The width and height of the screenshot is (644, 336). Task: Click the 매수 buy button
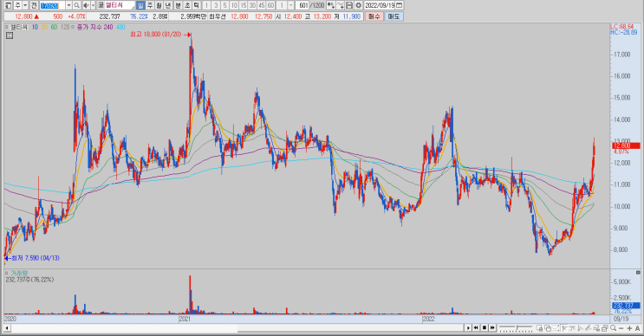click(374, 16)
